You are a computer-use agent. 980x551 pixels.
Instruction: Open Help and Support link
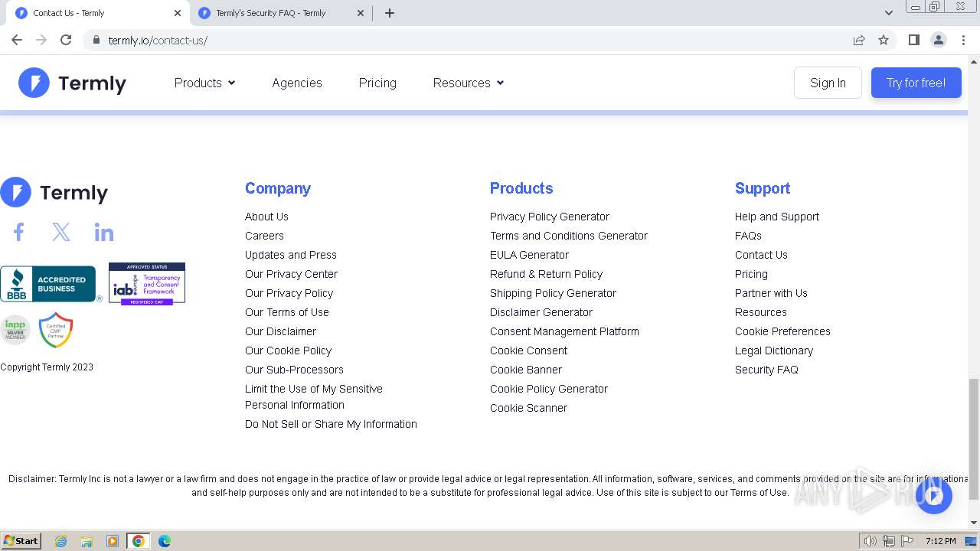pyautogui.click(x=777, y=217)
